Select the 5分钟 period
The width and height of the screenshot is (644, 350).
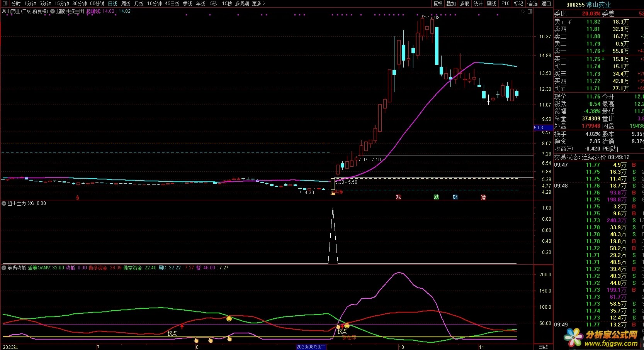coord(45,3)
